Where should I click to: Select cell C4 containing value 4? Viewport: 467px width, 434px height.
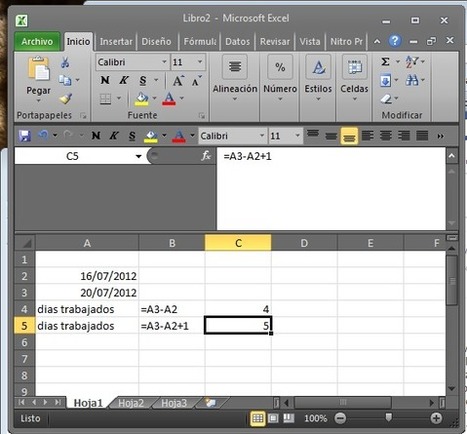(x=238, y=309)
